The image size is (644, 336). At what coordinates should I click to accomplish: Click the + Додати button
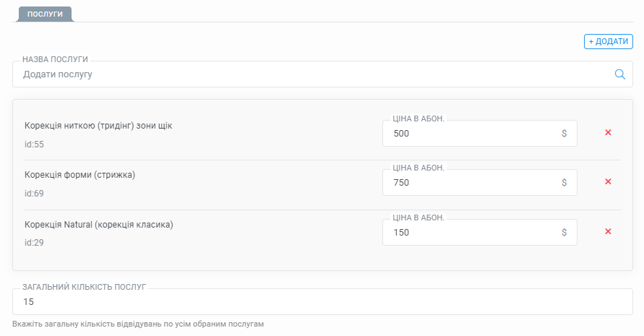(x=609, y=41)
